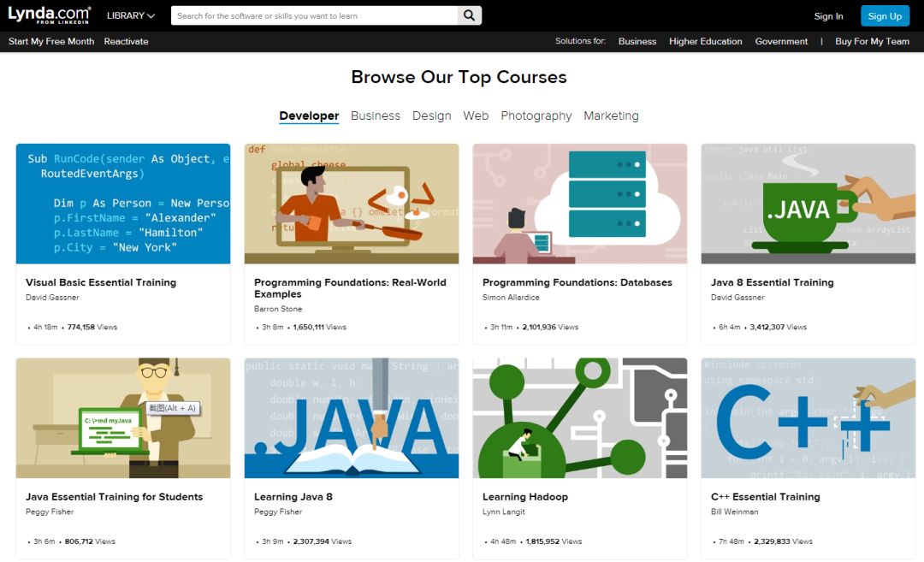Click author David Gassner under Visual Basic

pos(52,298)
